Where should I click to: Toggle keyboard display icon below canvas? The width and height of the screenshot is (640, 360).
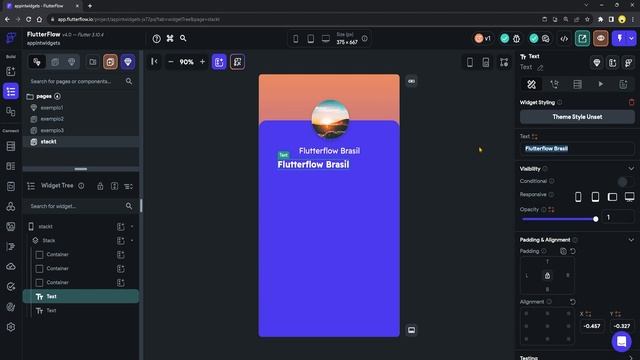[411, 330]
